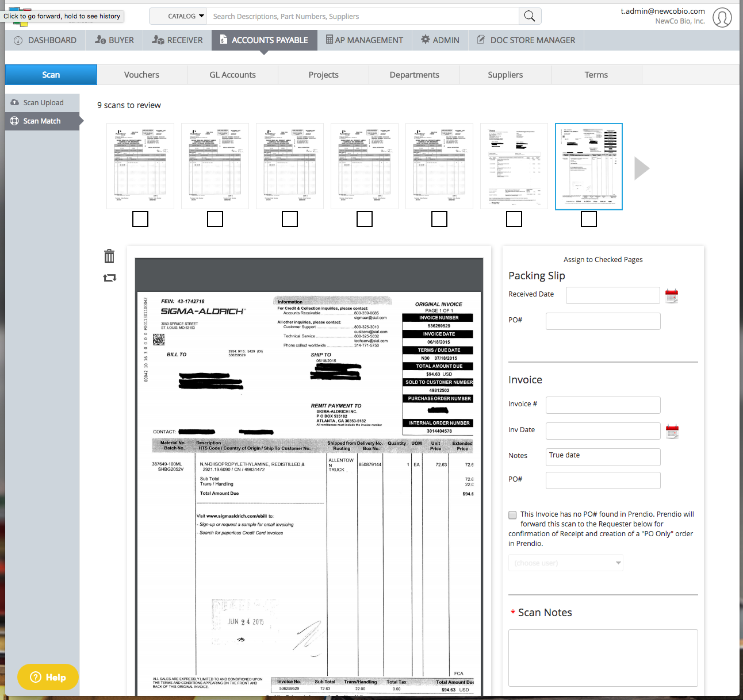Open the Terms tab
The height and width of the screenshot is (700, 743).
tap(596, 75)
